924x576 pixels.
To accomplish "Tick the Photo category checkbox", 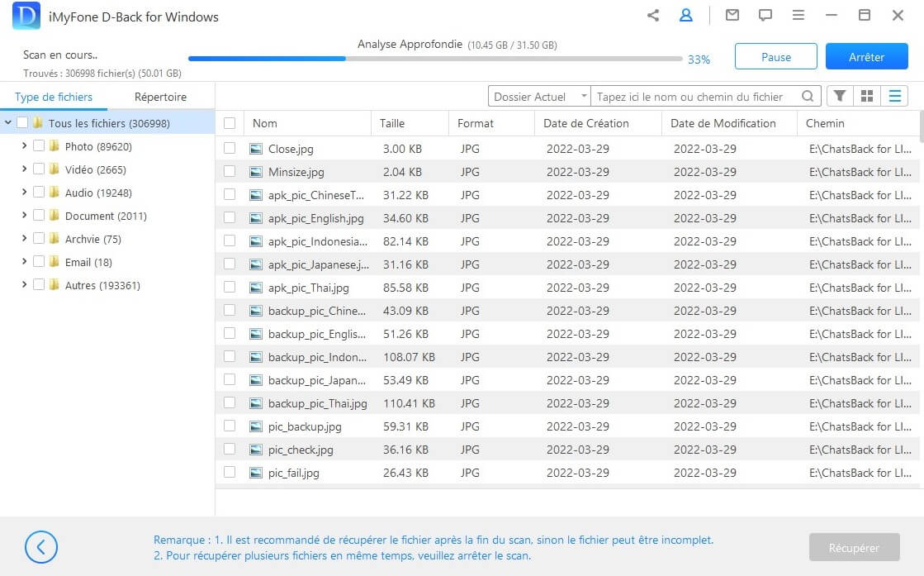I will coord(39,146).
